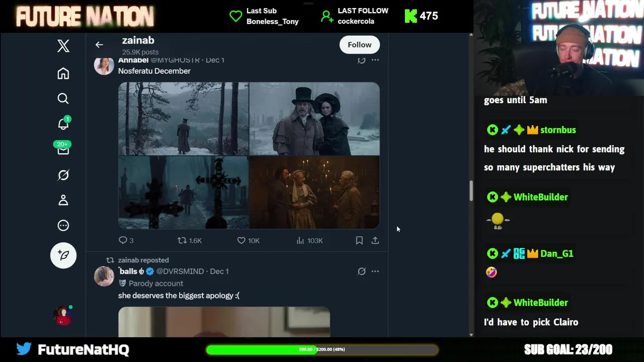Screen dimensions: 644x362
Task: Reply to Annabel's post showing 3 comments
Action: point(126,240)
